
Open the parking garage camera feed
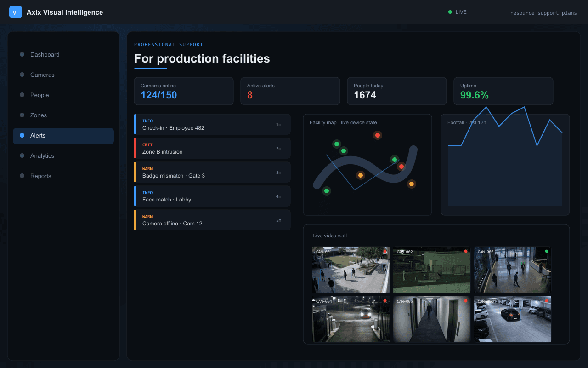pos(513,319)
